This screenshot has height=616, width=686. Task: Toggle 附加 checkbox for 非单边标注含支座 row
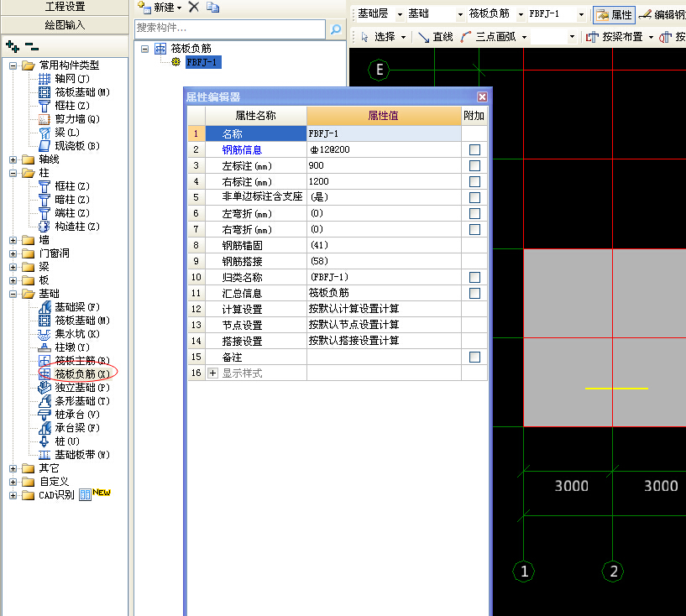(474, 197)
